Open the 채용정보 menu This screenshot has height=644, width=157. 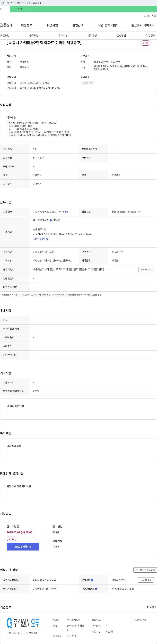[26, 25]
